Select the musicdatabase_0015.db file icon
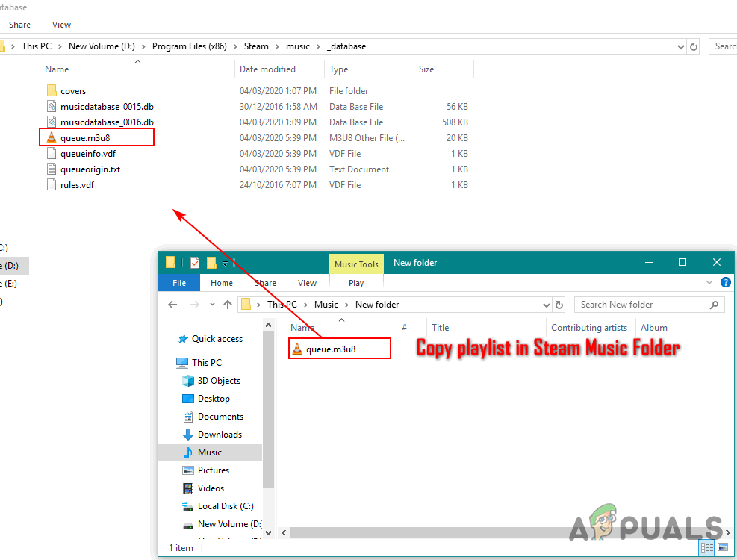The width and height of the screenshot is (737, 560). pos(52,106)
